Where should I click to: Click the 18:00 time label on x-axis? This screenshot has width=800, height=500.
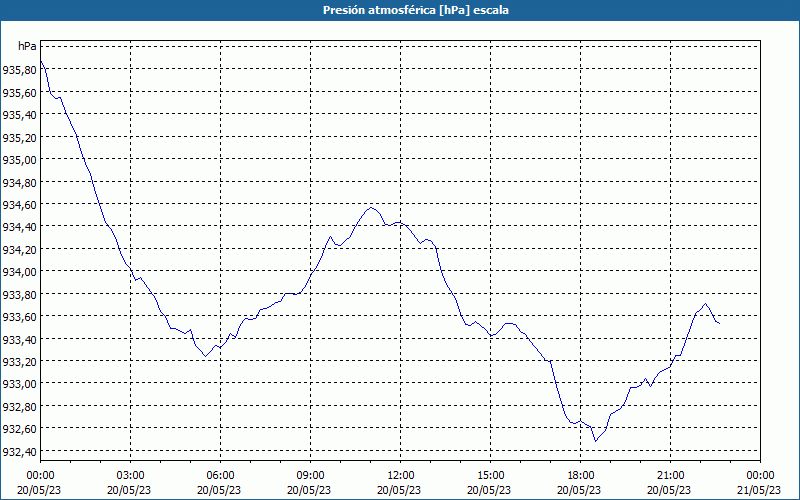click(x=581, y=476)
